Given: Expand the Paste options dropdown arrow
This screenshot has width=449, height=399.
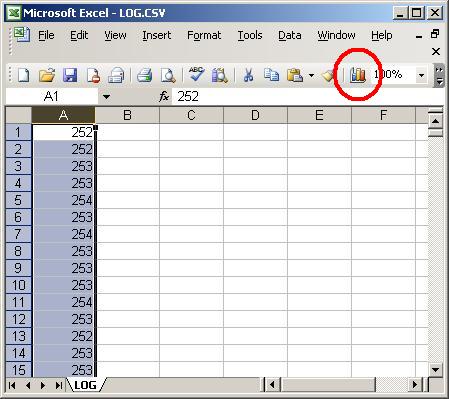Looking at the screenshot, I should pos(311,75).
